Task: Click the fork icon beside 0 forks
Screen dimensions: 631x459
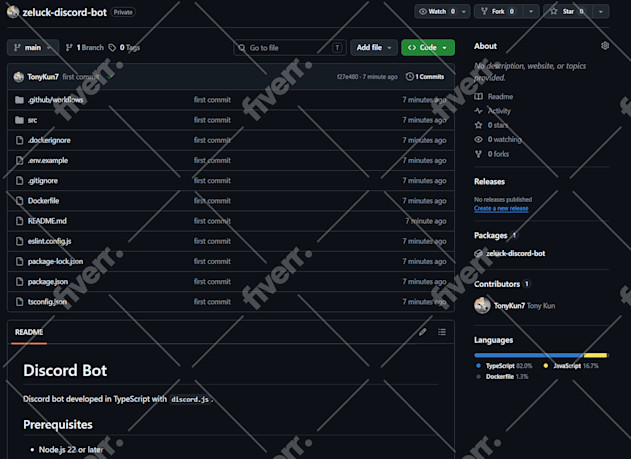Action: (x=478, y=154)
